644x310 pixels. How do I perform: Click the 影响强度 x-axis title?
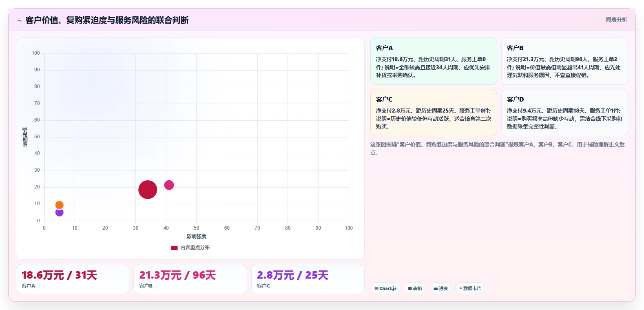point(197,237)
